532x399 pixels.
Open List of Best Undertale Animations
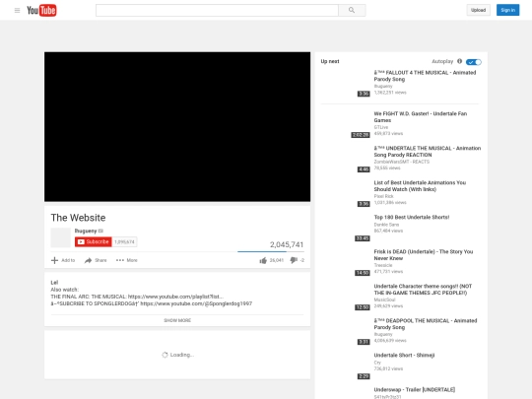(x=420, y=186)
